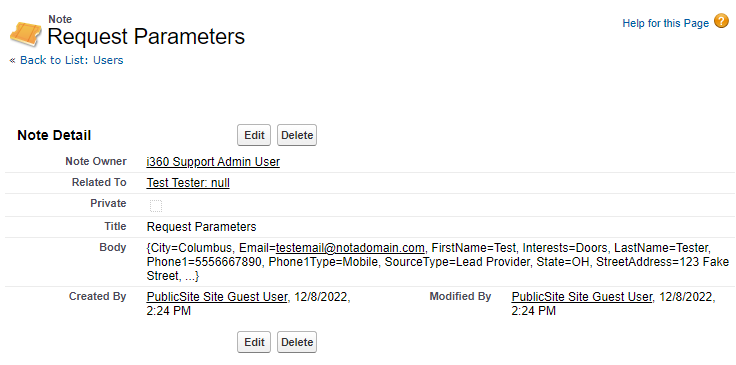Toggle the Private checkbox
This screenshot has width=736, height=365.
click(x=156, y=206)
